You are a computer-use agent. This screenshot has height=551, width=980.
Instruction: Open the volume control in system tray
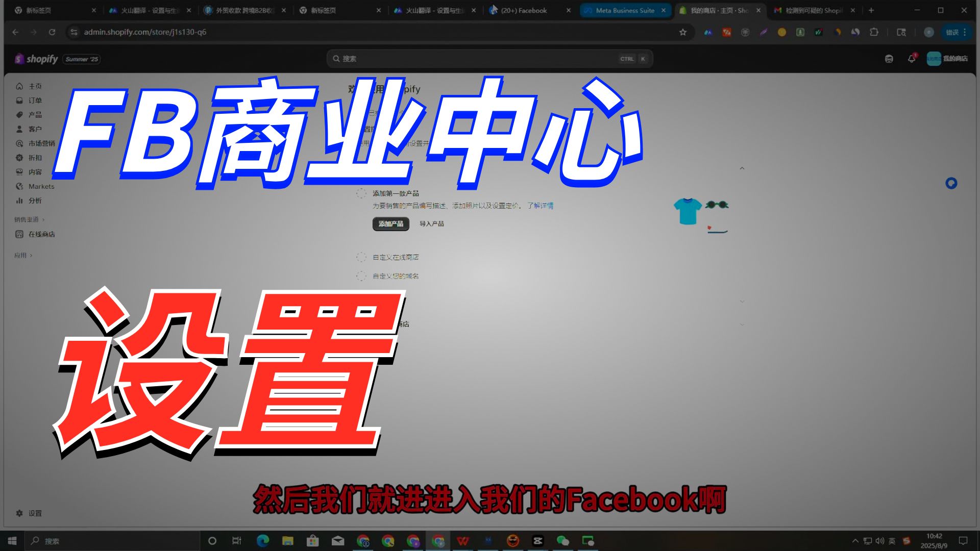coord(879,541)
